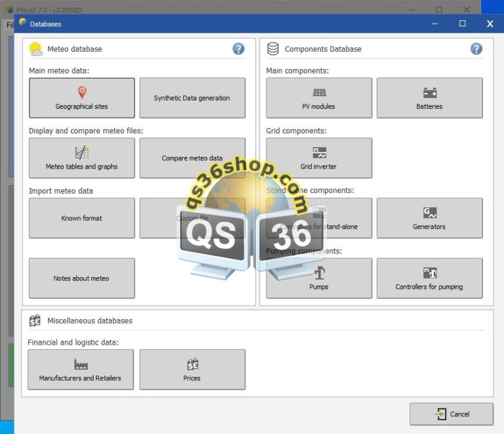Close the Databases window
The width and height of the screenshot is (504, 434).
point(490,24)
